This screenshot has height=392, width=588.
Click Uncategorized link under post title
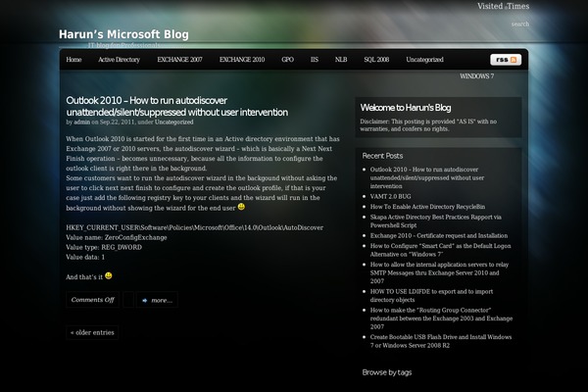pos(174,122)
